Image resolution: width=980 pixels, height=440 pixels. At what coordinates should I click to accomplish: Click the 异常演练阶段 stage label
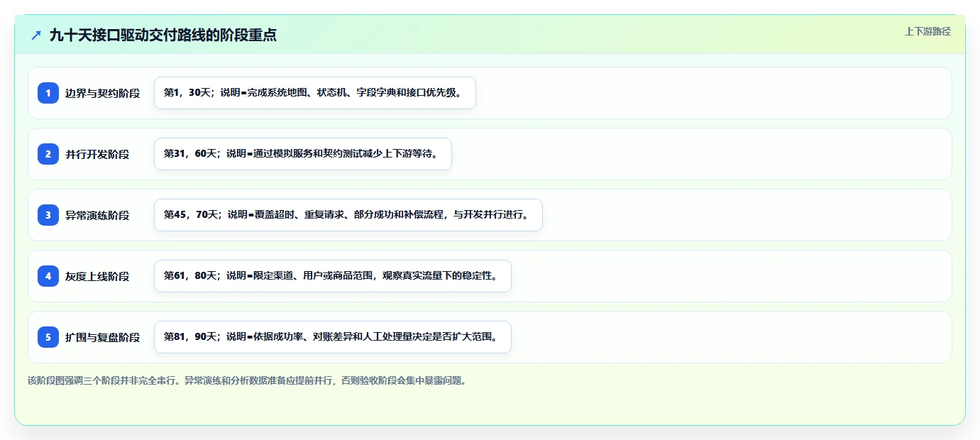point(97,215)
